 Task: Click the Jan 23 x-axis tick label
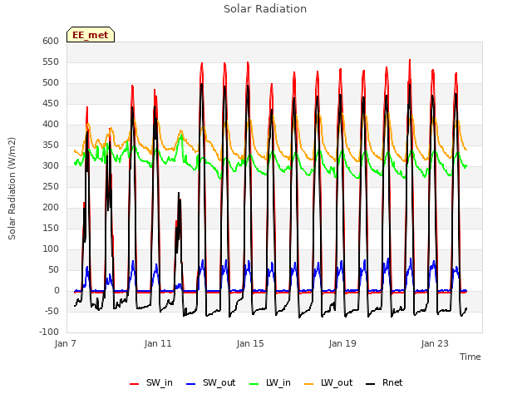435,343
